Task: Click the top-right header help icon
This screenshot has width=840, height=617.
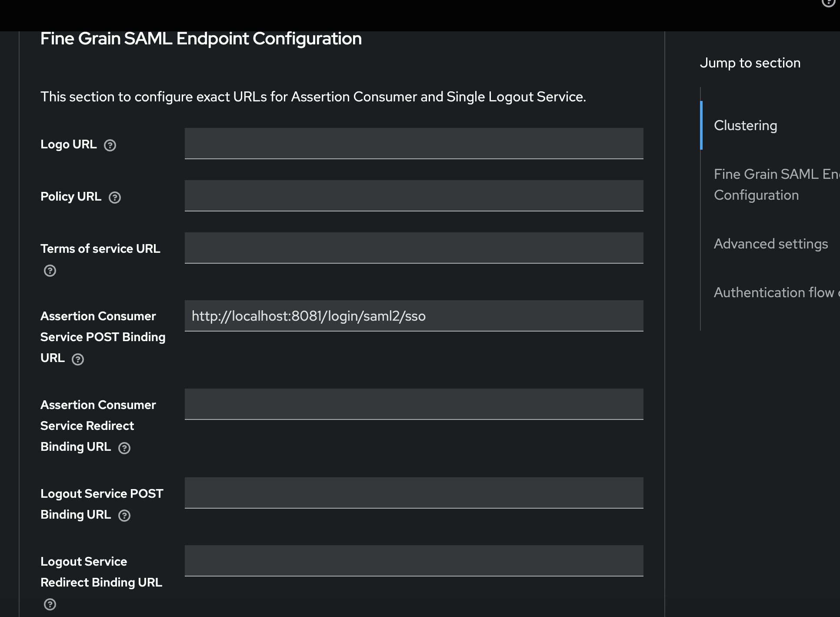Action: click(828, 2)
